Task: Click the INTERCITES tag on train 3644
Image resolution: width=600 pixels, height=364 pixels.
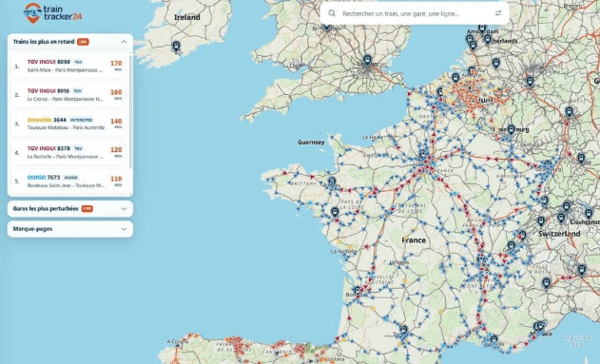Action: tap(81, 120)
